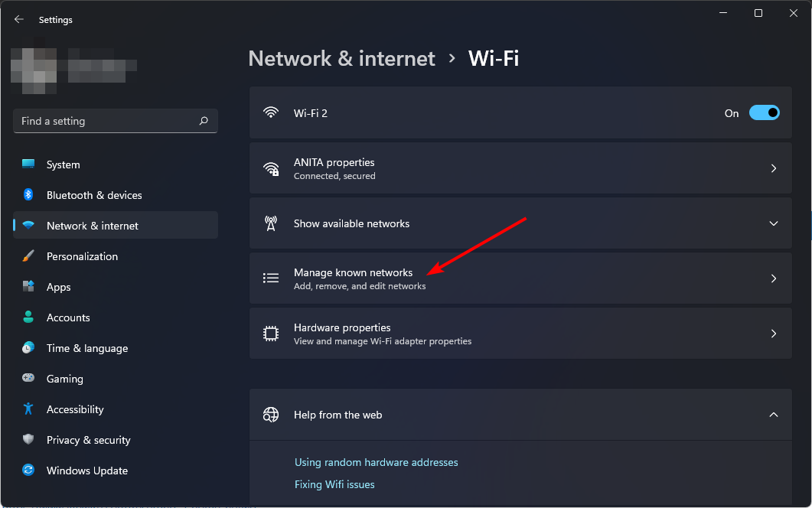The image size is (812, 508).
Task: Click the Manage known networks list icon
Action: 271,278
